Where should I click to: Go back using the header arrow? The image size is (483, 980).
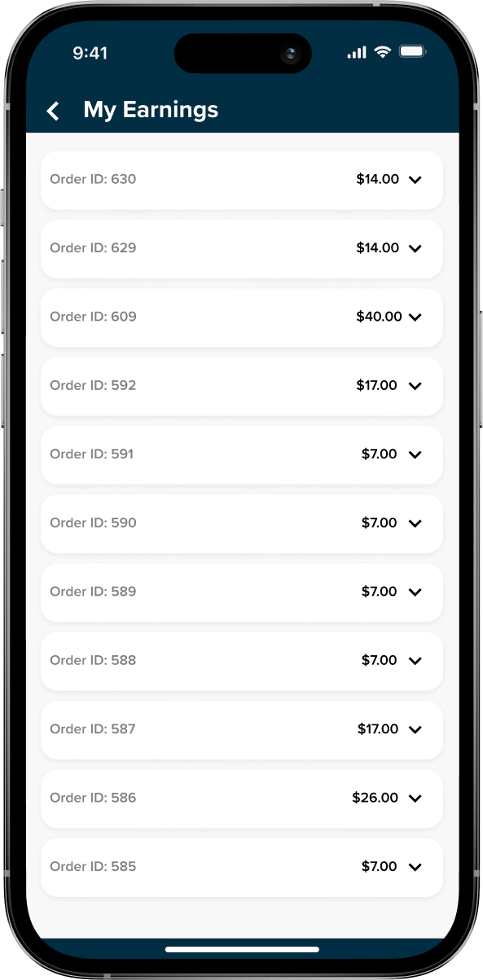53,111
